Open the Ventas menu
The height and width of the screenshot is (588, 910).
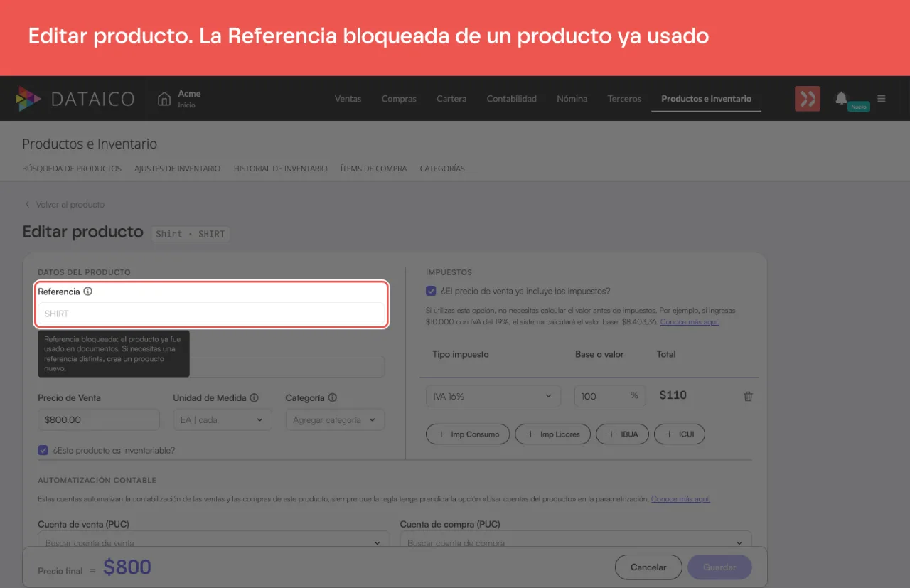[x=348, y=99]
